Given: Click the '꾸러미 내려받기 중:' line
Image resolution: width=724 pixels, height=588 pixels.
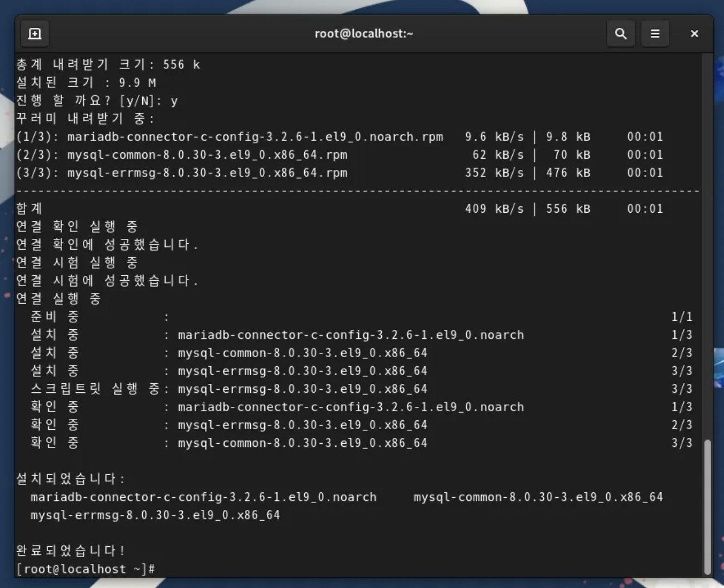Looking at the screenshot, I should pos(86,119).
